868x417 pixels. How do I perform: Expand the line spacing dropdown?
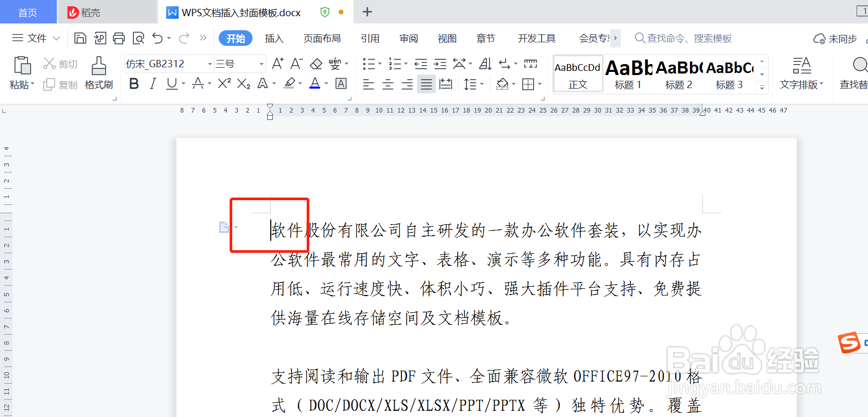[482, 84]
